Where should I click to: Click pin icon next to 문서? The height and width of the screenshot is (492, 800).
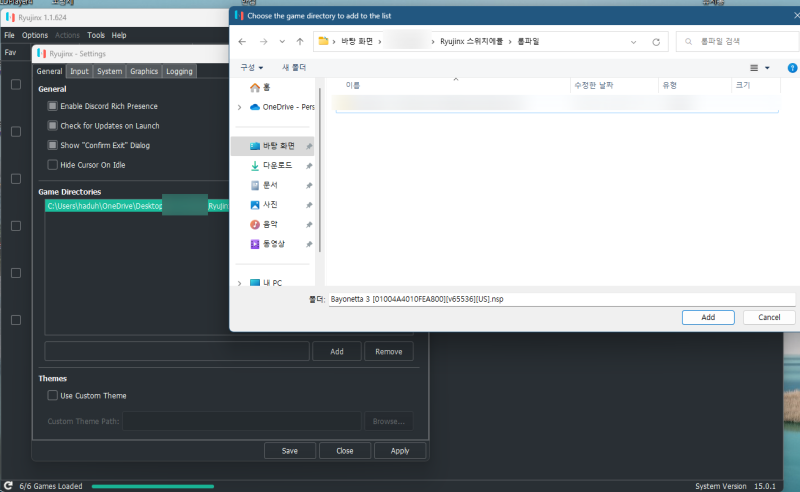pos(309,186)
